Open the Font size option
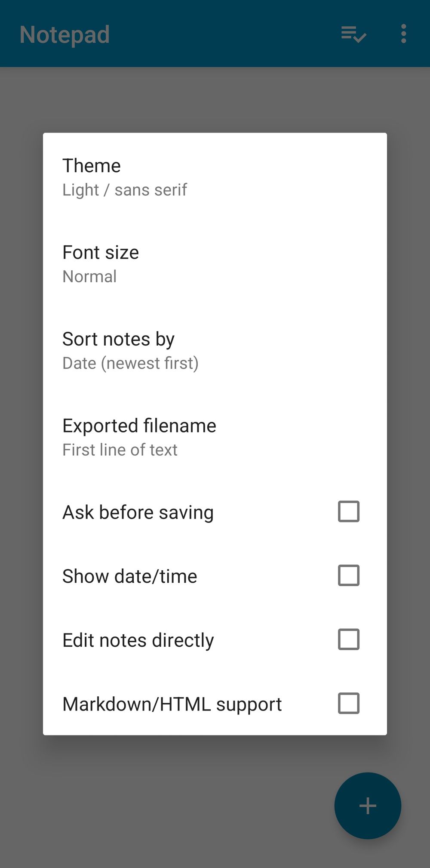The image size is (430, 868). click(x=101, y=253)
